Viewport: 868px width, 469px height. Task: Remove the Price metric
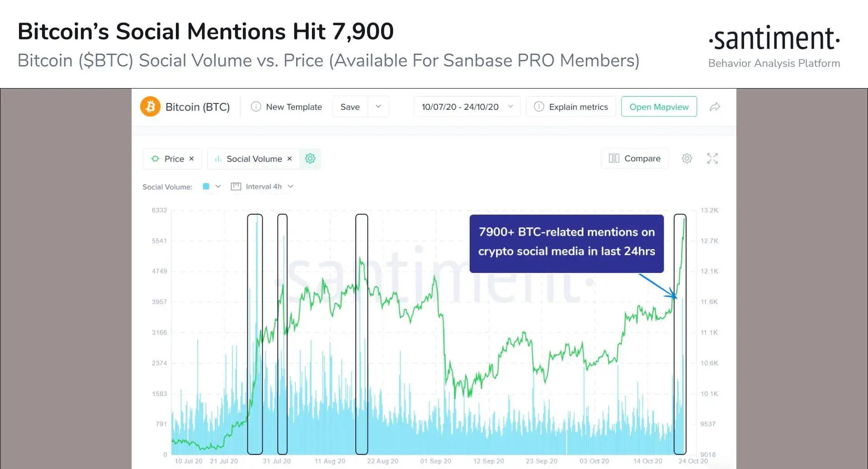(x=192, y=159)
